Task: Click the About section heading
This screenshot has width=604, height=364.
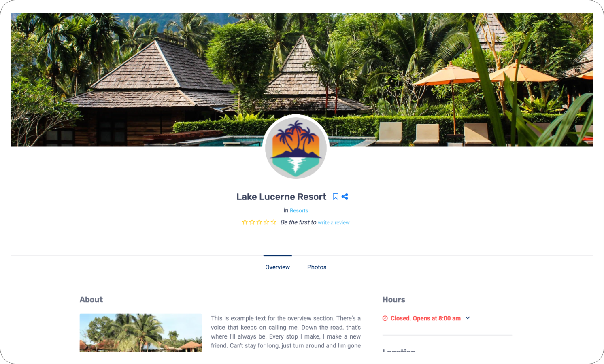Action: coord(91,300)
